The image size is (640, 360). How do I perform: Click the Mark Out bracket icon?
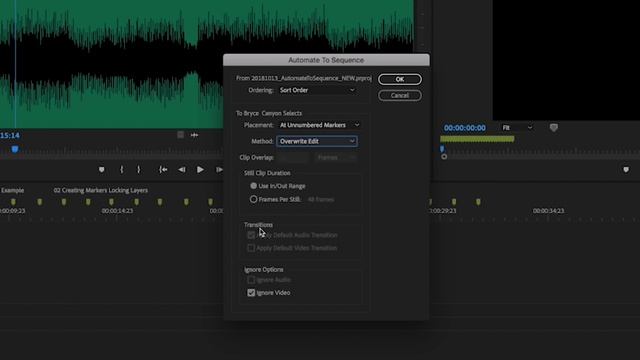[138, 169]
